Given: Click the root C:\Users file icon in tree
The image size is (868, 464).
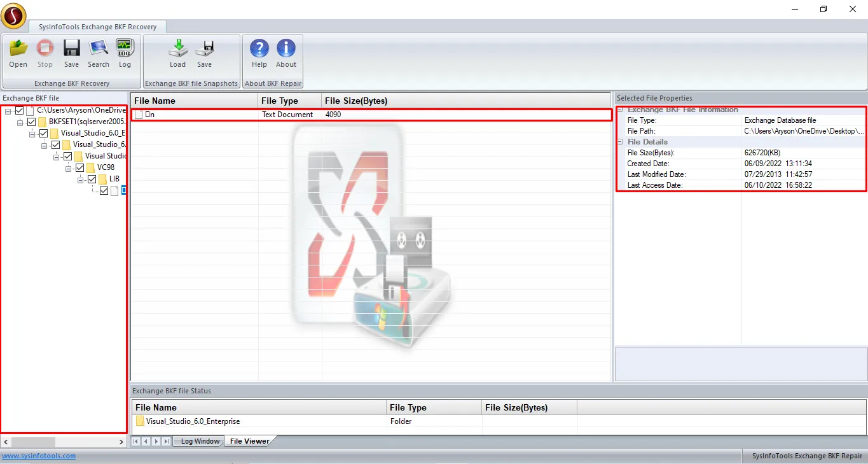Looking at the screenshot, I should [31, 111].
